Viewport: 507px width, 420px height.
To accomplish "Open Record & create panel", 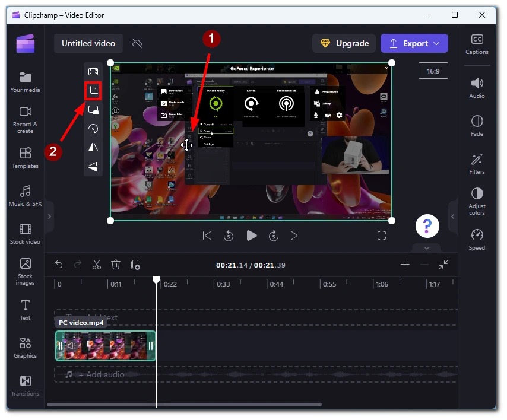I will pyautogui.click(x=25, y=120).
